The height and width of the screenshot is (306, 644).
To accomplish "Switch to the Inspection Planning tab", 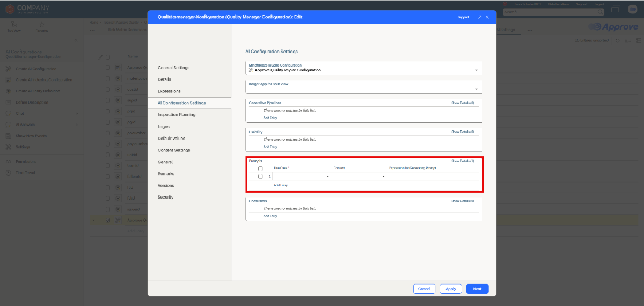I will [176, 114].
